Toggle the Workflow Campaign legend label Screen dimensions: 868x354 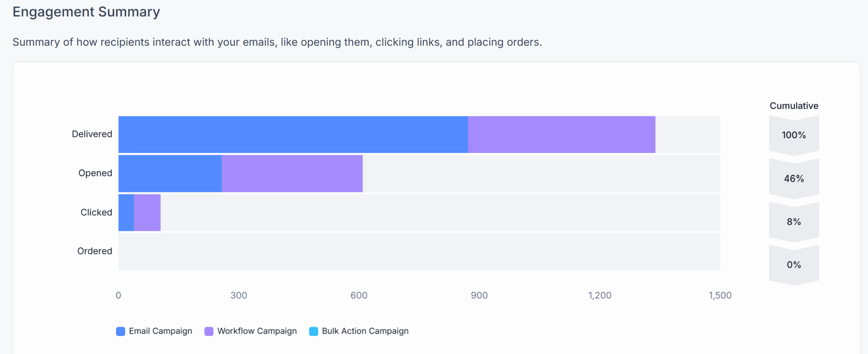(257, 331)
